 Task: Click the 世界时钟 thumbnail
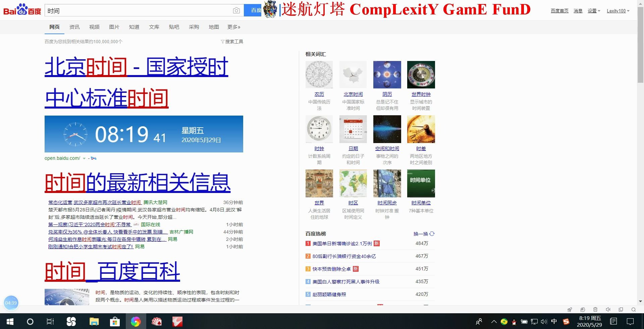coord(421,75)
